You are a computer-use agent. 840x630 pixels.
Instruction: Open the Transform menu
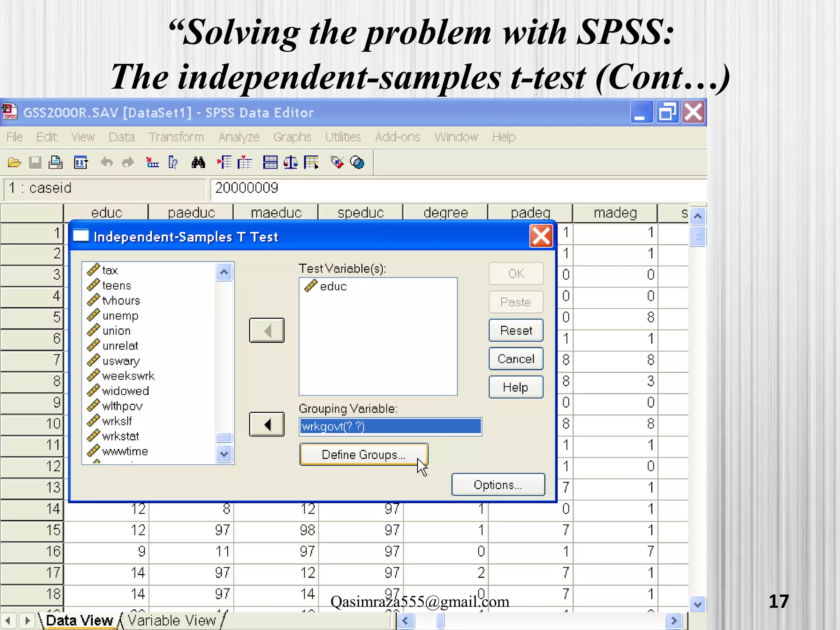click(176, 137)
